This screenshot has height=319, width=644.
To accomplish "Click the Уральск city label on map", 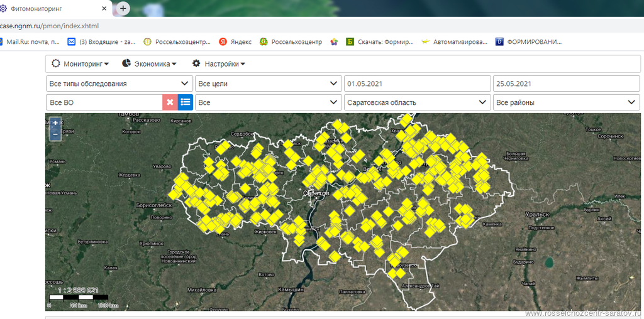I will coord(537,214).
